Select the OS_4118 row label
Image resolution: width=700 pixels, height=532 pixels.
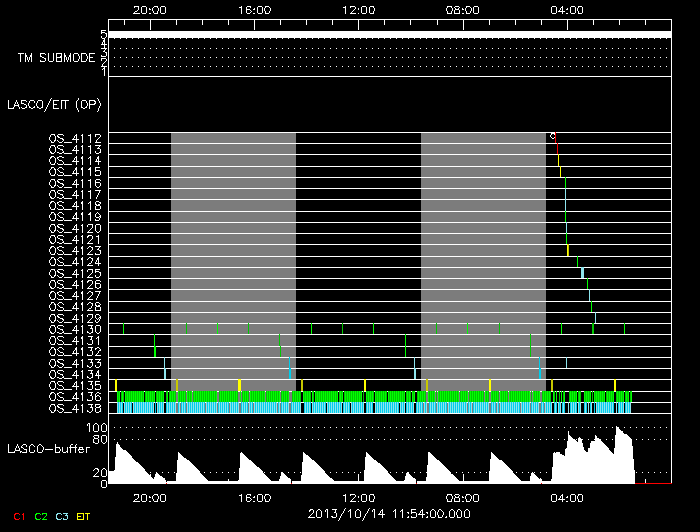pos(75,206)
